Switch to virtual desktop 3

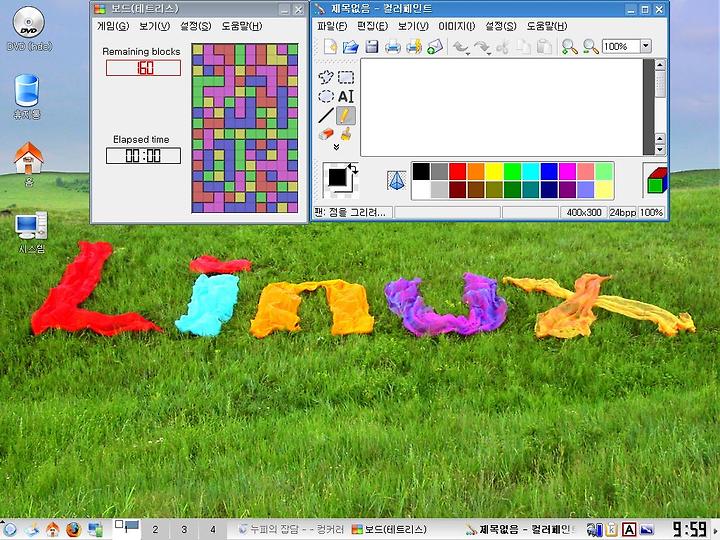tap(184, 529)
